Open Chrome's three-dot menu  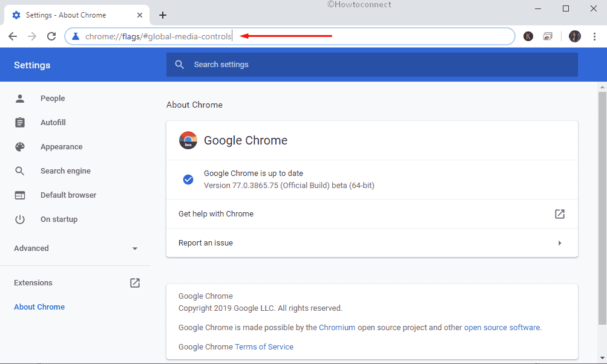(595, 36)
